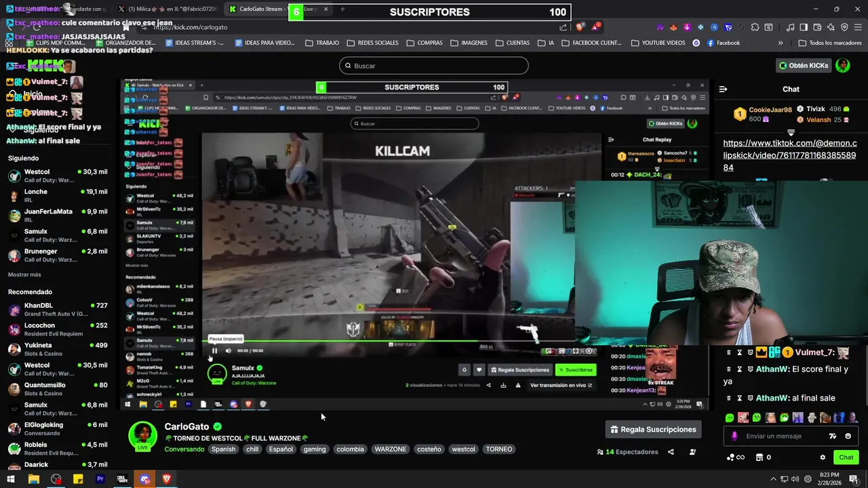Toggle the notification bell on Samulx clip
Screen dimensions: 868x488
(x=464, y=369)
